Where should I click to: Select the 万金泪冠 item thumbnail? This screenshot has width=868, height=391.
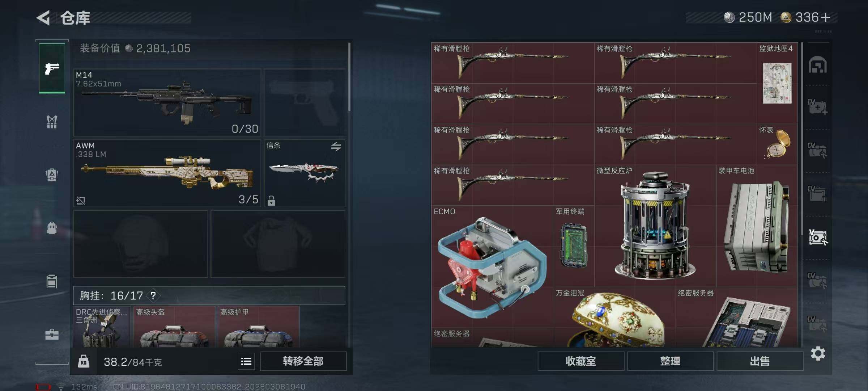click(614, 317)
